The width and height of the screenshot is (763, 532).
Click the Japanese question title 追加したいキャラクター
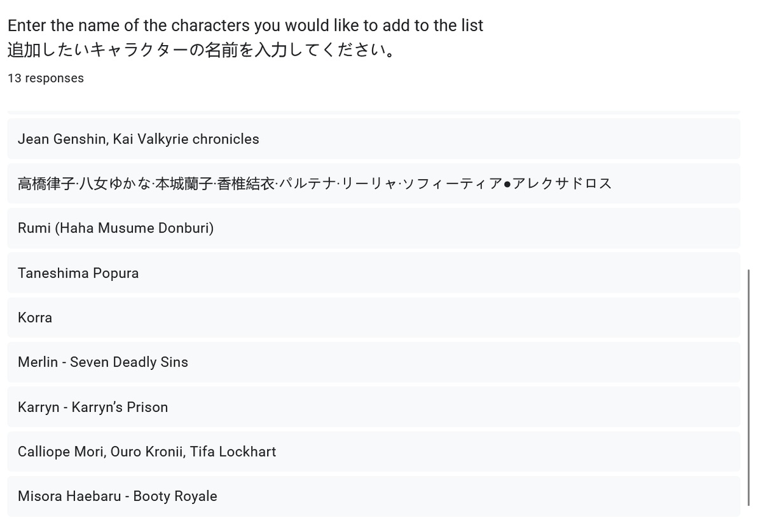(x=202, y=50)
